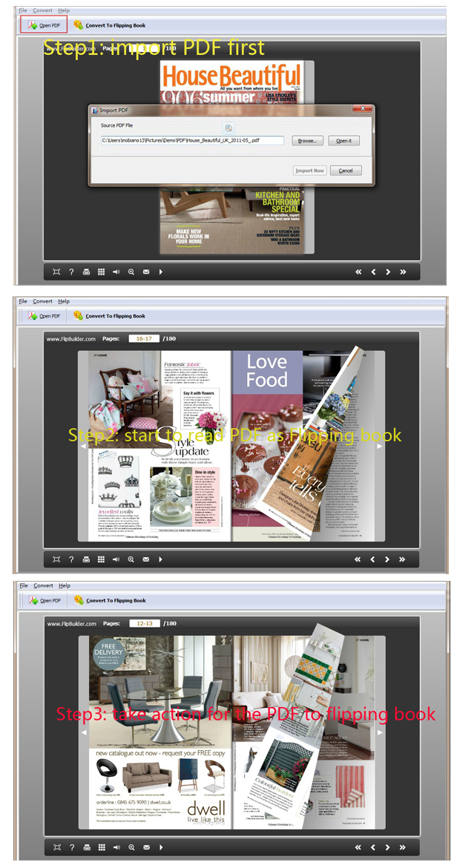Start auto play in pages 12-13 viewer
This screenshot has width=460, height=868.
[160, 847]
